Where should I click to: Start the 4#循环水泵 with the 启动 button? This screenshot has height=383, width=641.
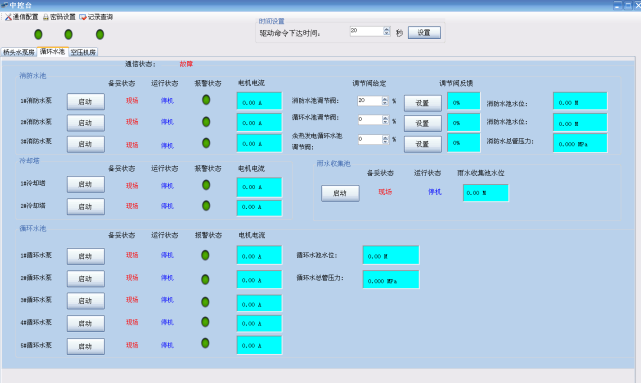(86, 323)
